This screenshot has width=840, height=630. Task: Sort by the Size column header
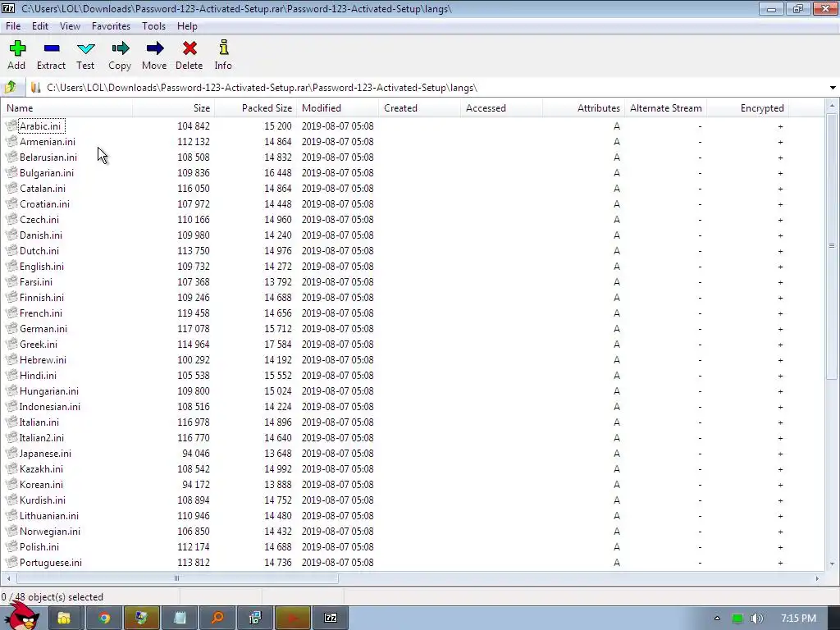click(x=174, y=108)
